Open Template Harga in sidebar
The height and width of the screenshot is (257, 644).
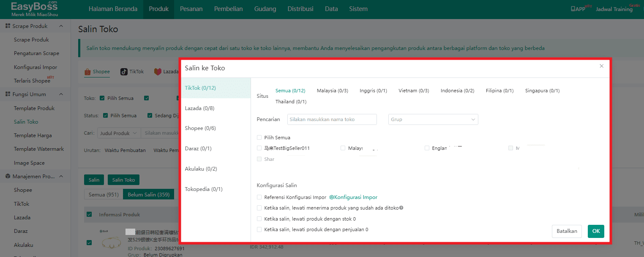pyautogui.click(x=33, y=135)
